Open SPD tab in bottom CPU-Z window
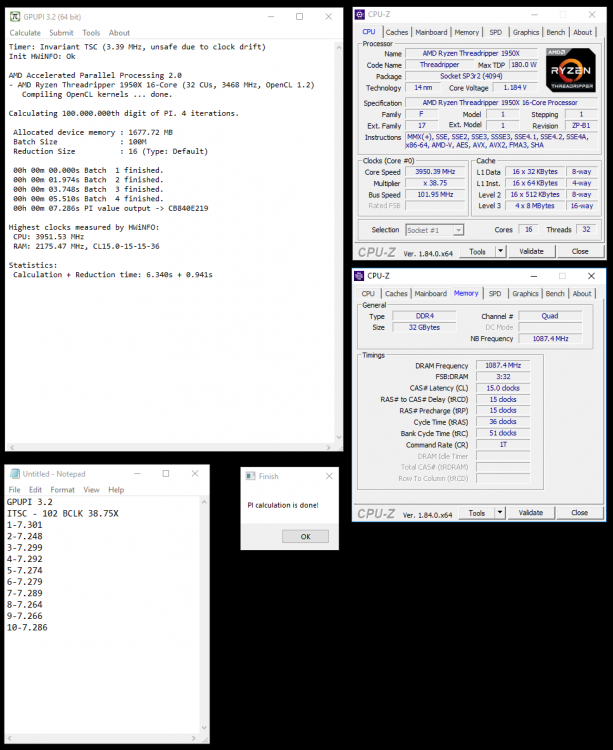The width and height of the screenshot is (613, 750). pyautogui.click(x=495, y=293)
